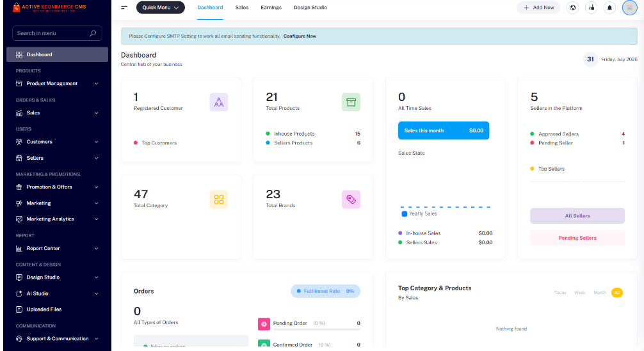Viewport: 644px width, 351px height.
Task: Click the hamburger menu collapse icon
Action: click(x=124, y=8)
